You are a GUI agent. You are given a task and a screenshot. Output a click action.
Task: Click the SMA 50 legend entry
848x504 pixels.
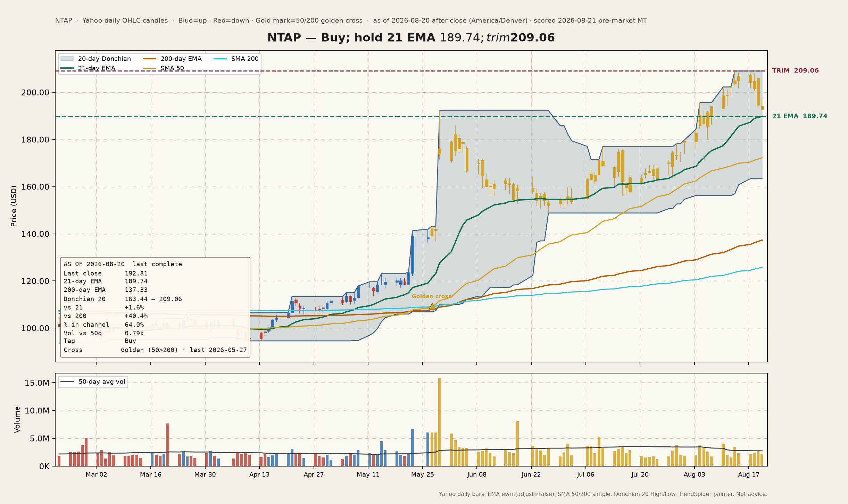[x=164, y=68]
